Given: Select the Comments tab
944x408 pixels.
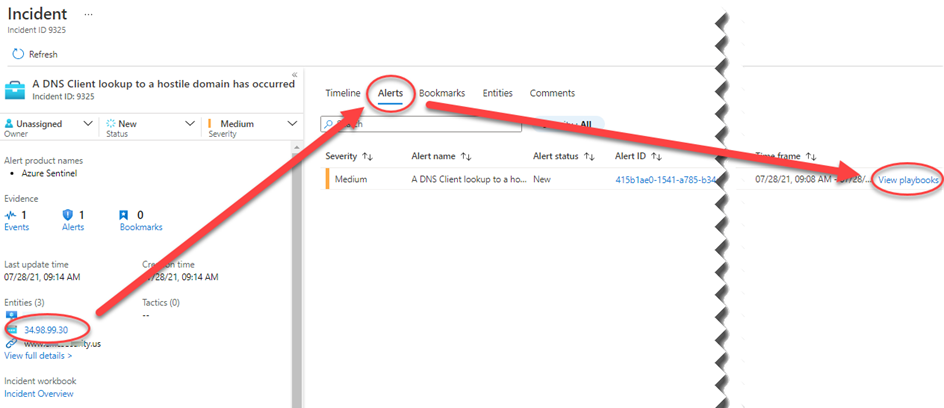Looking at the screenshot, I should (552, 93).
